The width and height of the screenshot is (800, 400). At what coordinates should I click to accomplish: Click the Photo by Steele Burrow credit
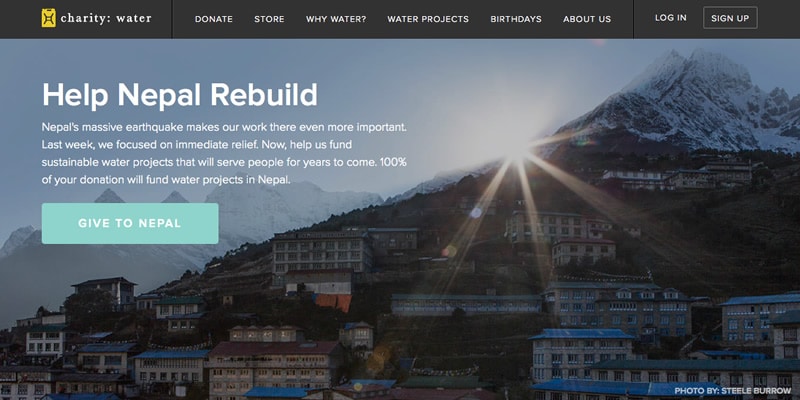pyautogui.click(x=733, y=391)
